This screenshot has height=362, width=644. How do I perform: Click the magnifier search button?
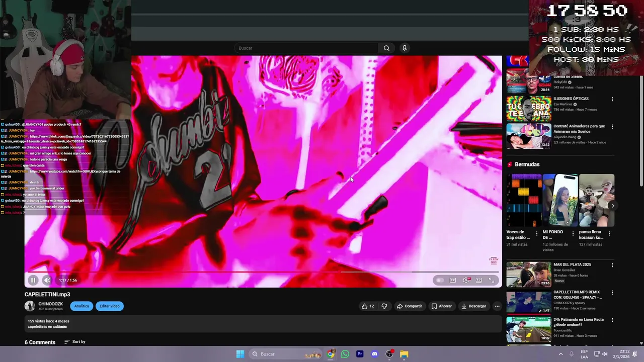pyautogui.click(x=386, y=48)
